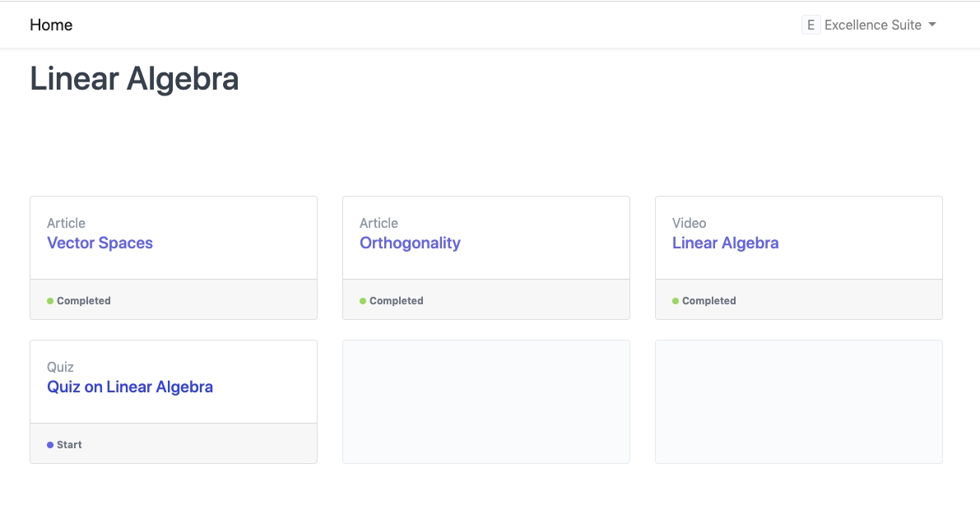The image size is (980, 519).
Task: Click green status dot on Video card
Action: pyautogui.click(x=676, y=301)
